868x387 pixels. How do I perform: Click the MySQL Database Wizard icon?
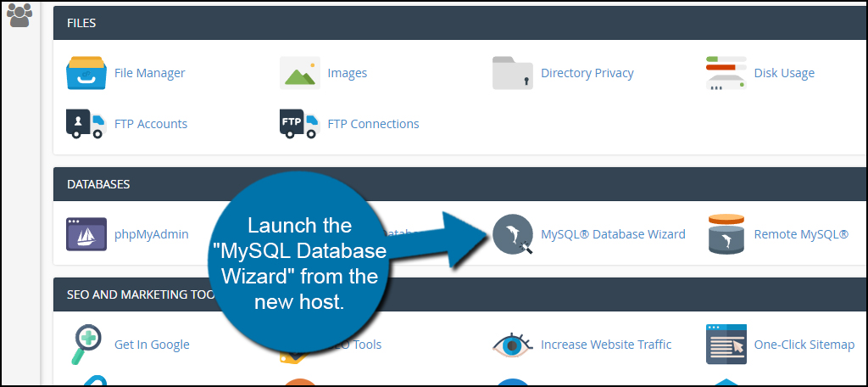pos(513,234)
